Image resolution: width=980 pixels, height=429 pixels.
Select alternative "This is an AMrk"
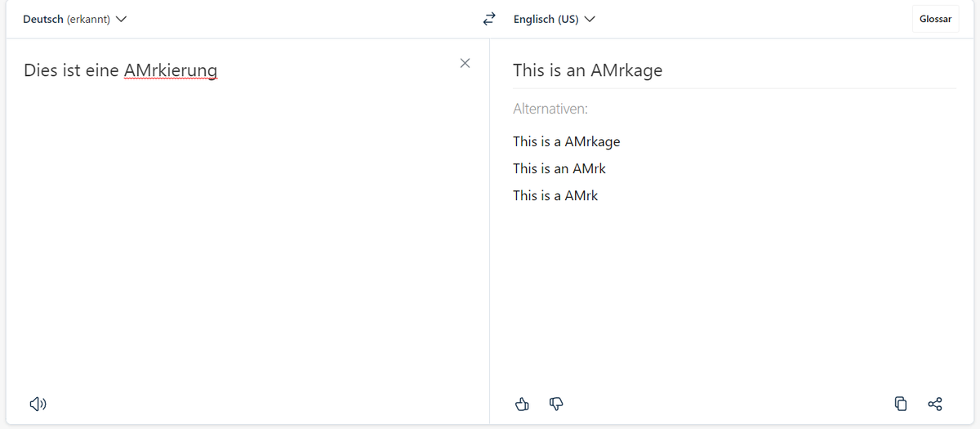559,168
